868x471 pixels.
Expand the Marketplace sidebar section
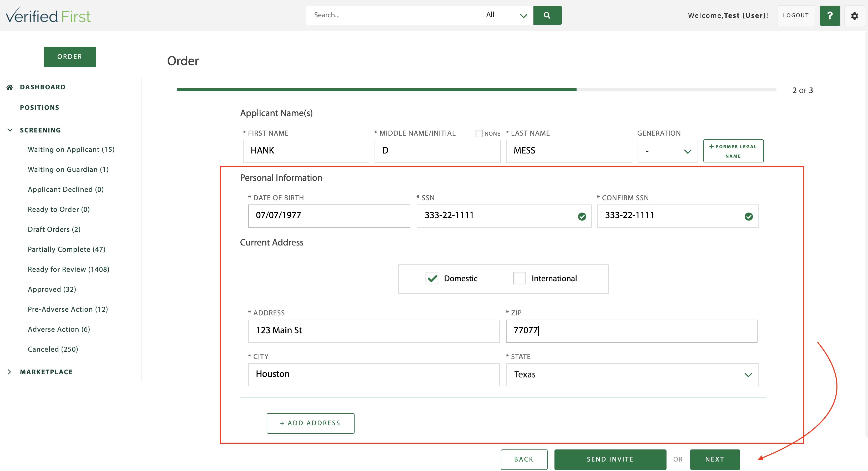click(x=9, y=372)
